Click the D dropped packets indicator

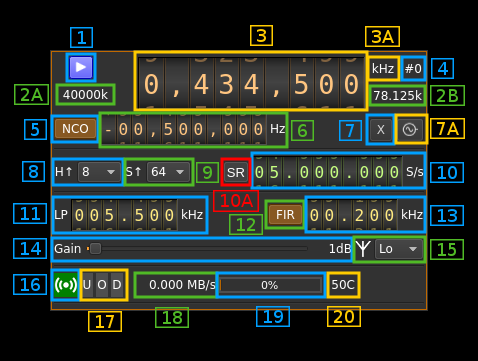pos(117,285)
